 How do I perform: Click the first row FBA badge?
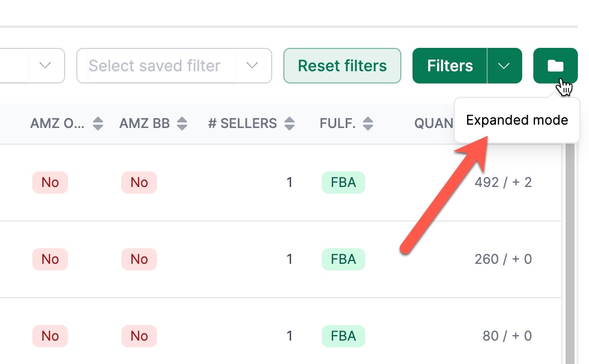point(343,183)
